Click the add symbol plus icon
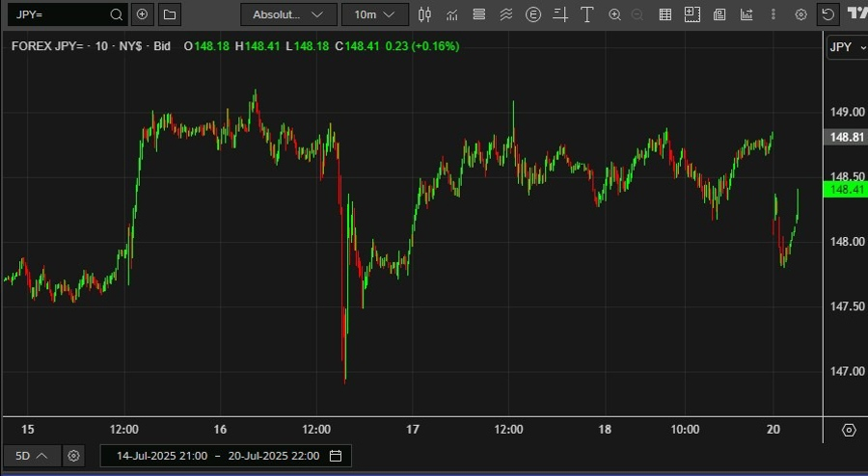The height and width of the screenshot is (476, 868). pyautogui.click(x=143, y=14)
